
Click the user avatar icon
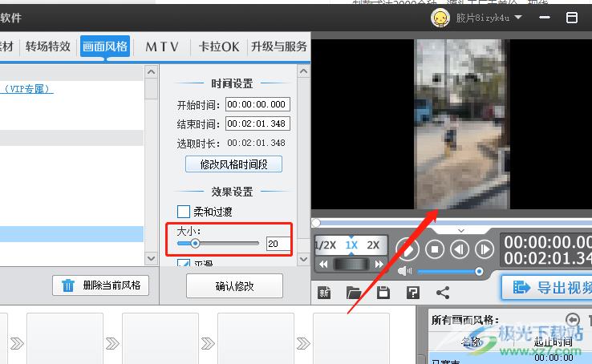[440, 18]
